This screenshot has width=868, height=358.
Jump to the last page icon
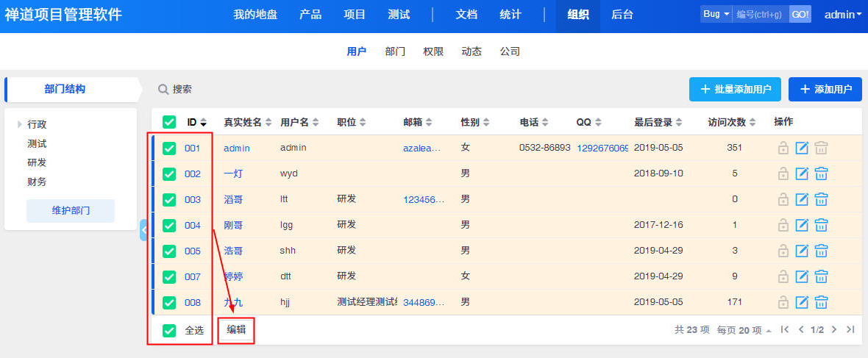click(x=850, y=330)
